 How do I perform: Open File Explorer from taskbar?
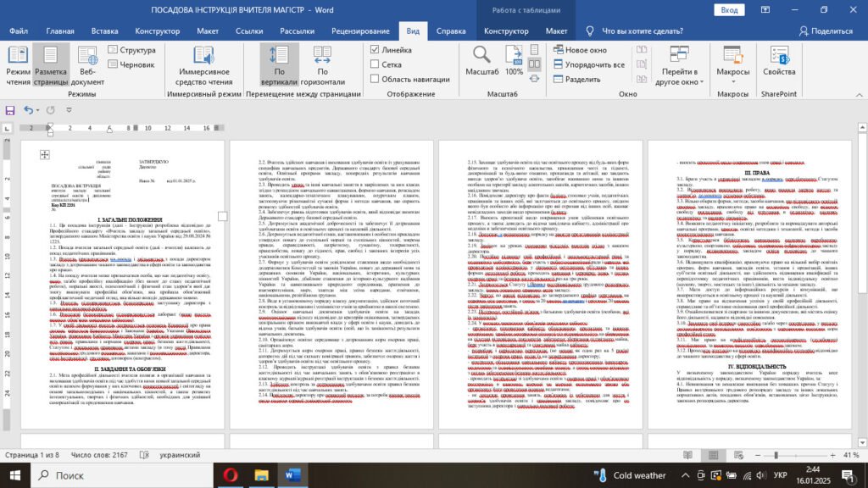[261, 475]
